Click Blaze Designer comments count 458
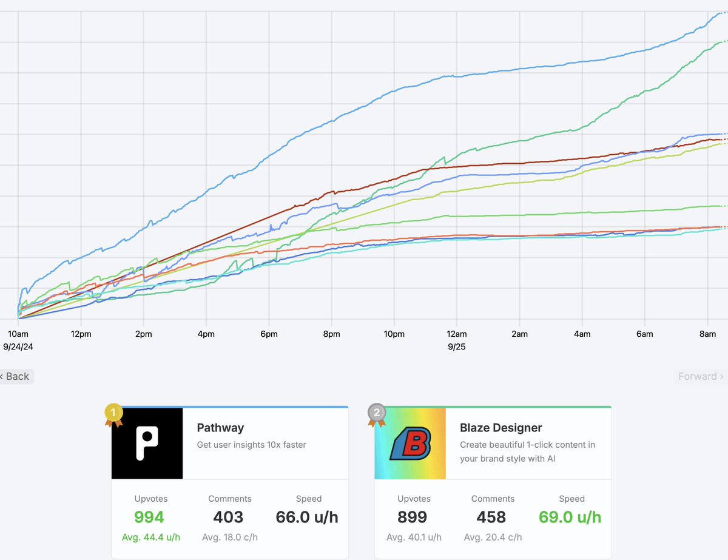Screen dimensions: 728x560 click(x=491, y=518)
